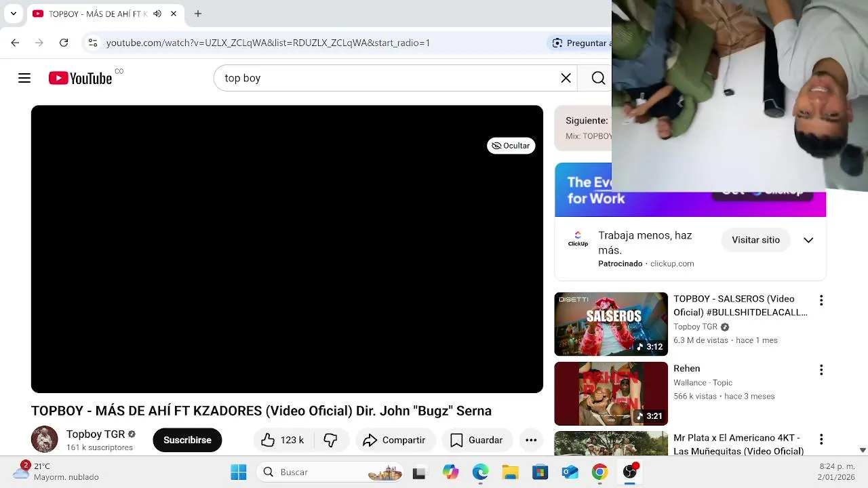Open 'TOPBOY - SALSEROS' video title

click(x=741, y=306)
